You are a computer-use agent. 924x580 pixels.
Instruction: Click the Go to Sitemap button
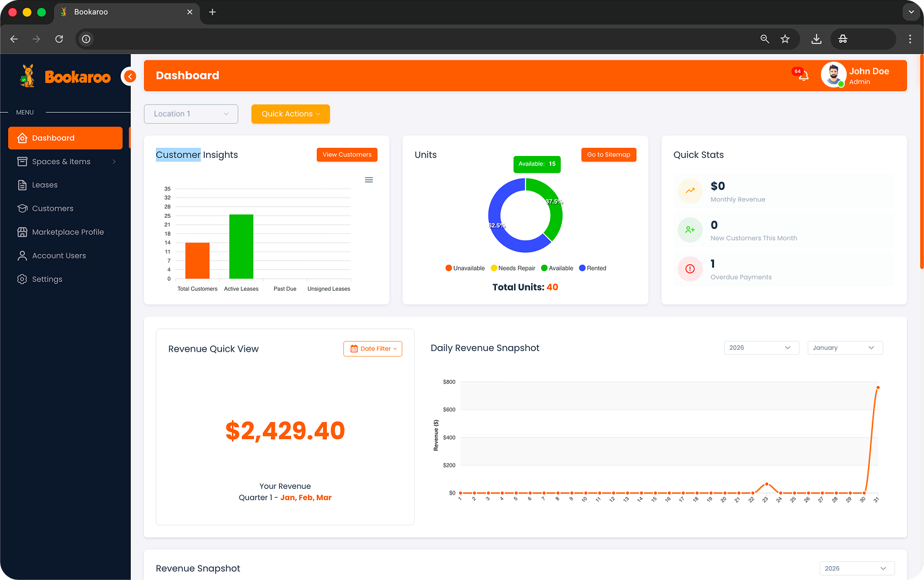pos(608,155)
